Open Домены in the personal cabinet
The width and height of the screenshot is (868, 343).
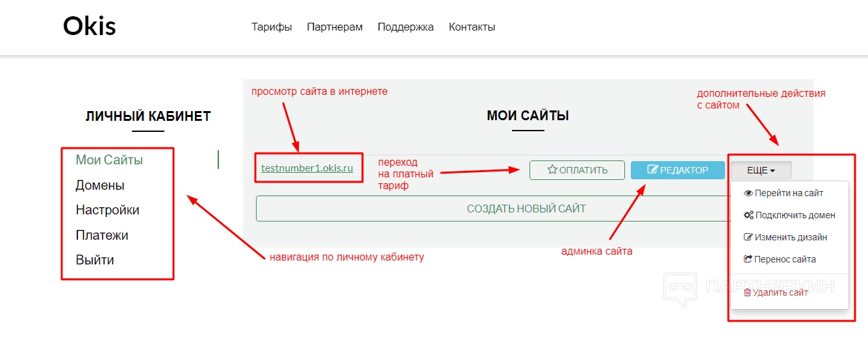[100, 185]
